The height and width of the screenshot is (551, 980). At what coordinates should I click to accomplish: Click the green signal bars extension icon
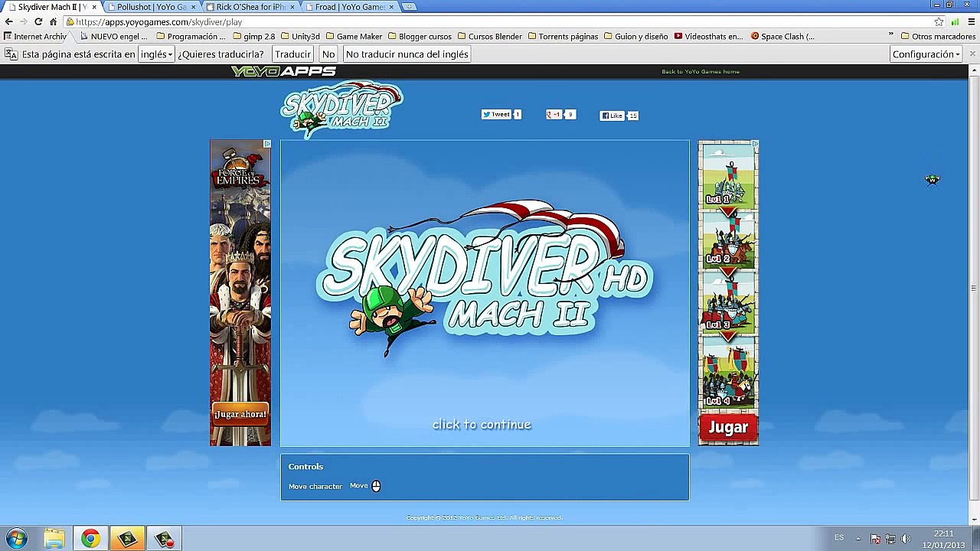point(955,21)
